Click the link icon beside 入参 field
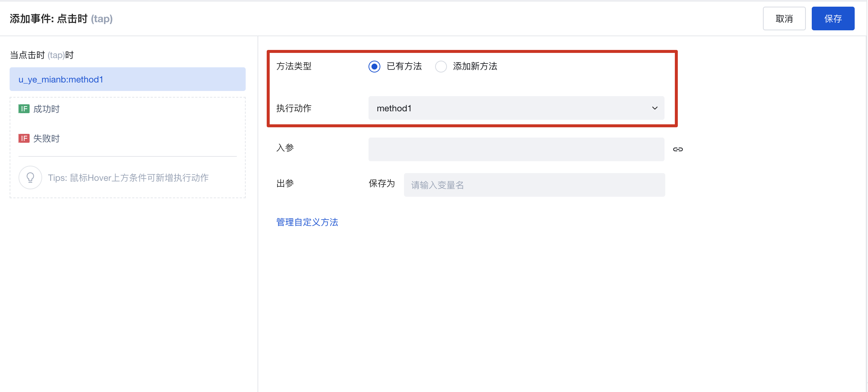868x392 pixels. pos(678,149)
